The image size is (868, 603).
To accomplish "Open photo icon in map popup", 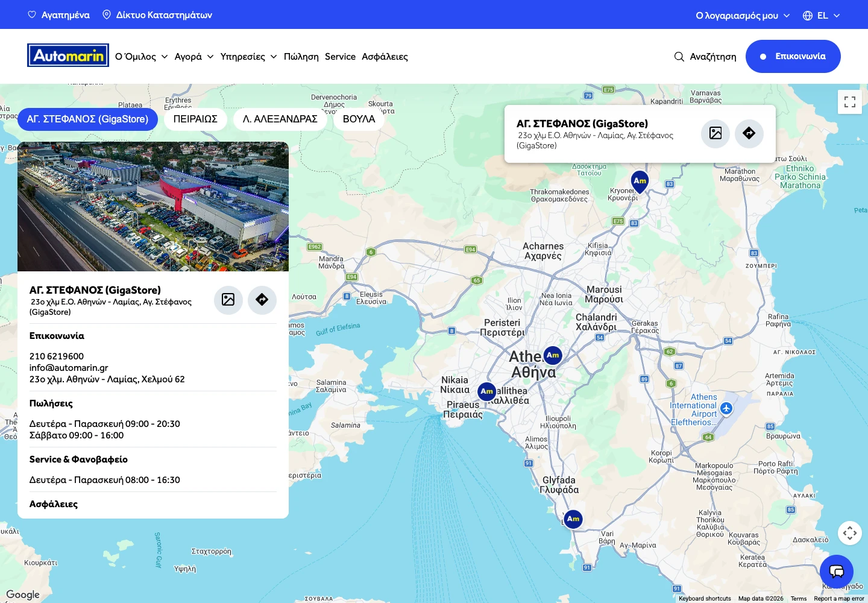I will 715,133.
